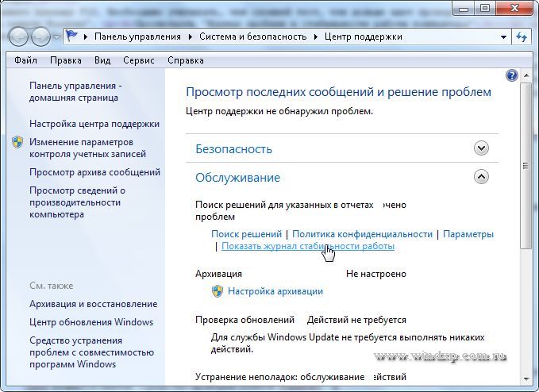
Task: Click Показать журнал стабильности работы
Action: click(308, 246)
